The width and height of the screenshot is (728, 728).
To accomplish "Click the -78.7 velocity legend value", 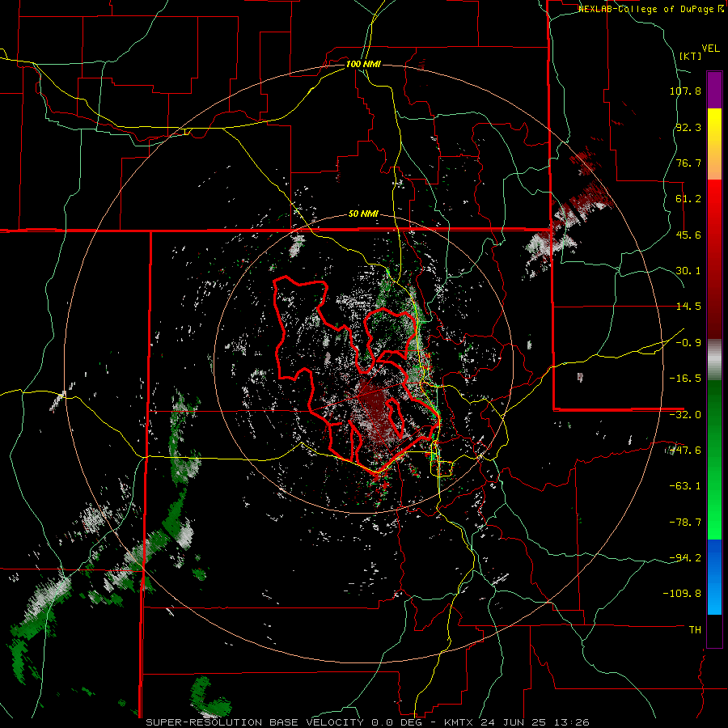I will coord(685,523).
